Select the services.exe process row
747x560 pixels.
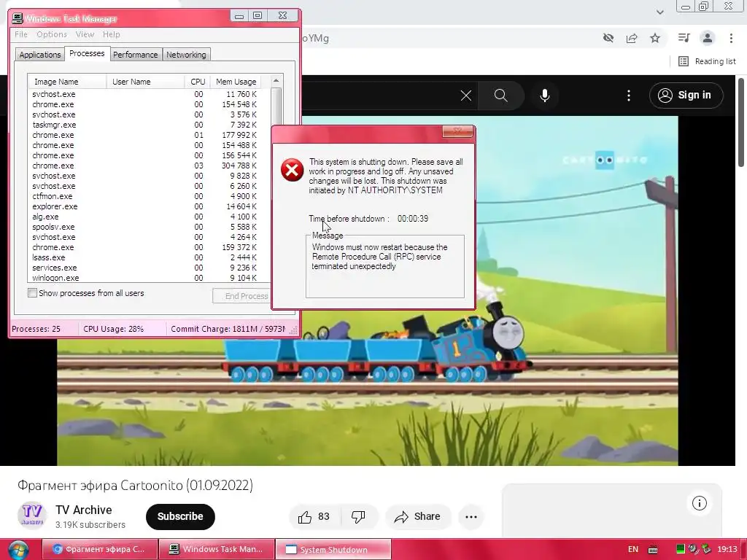(149, 268)
